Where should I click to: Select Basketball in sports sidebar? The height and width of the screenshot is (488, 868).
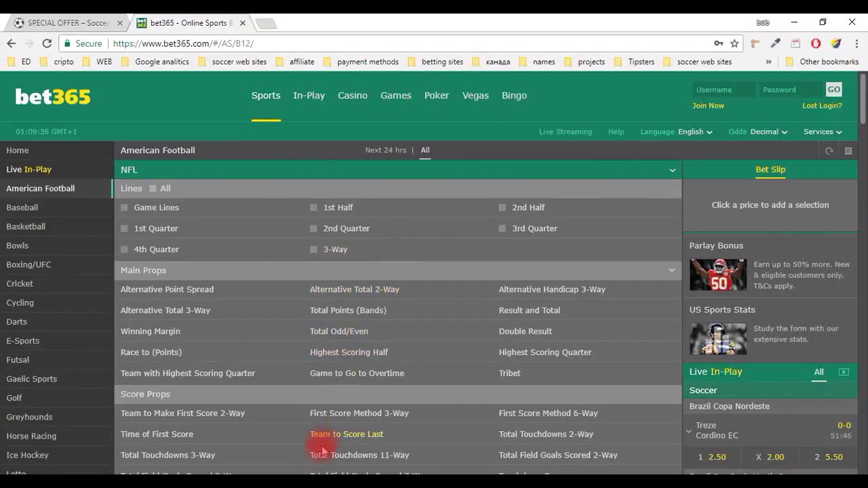click(26, 226)
